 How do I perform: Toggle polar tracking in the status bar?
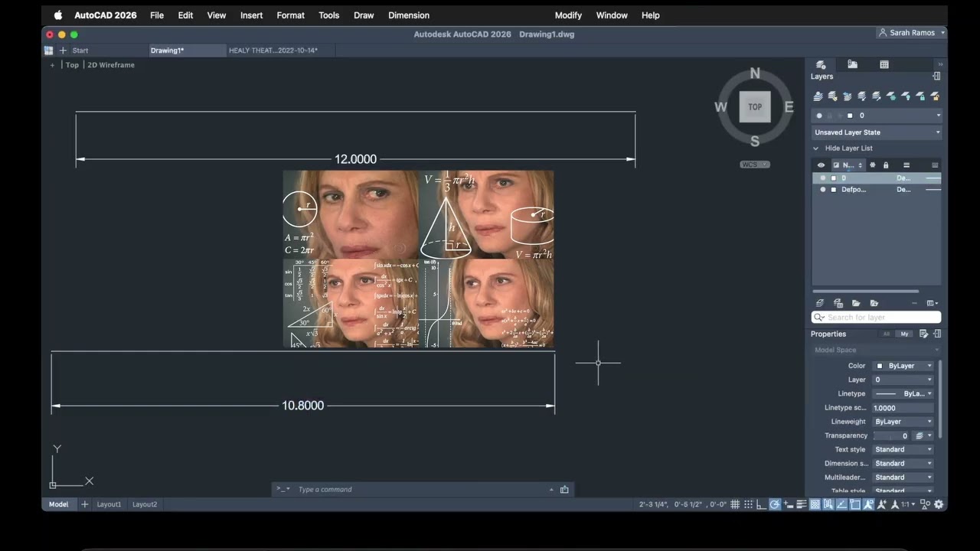click(x=775, y=504)
